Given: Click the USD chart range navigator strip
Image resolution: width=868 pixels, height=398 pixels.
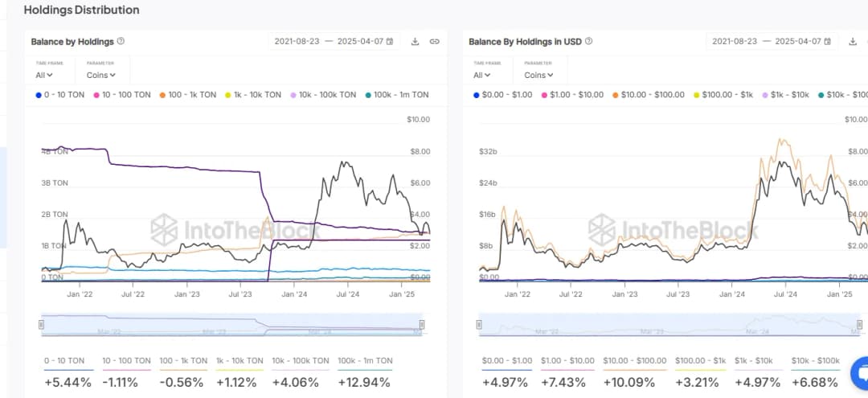Looking at the screenshot, I should [667, 324].
